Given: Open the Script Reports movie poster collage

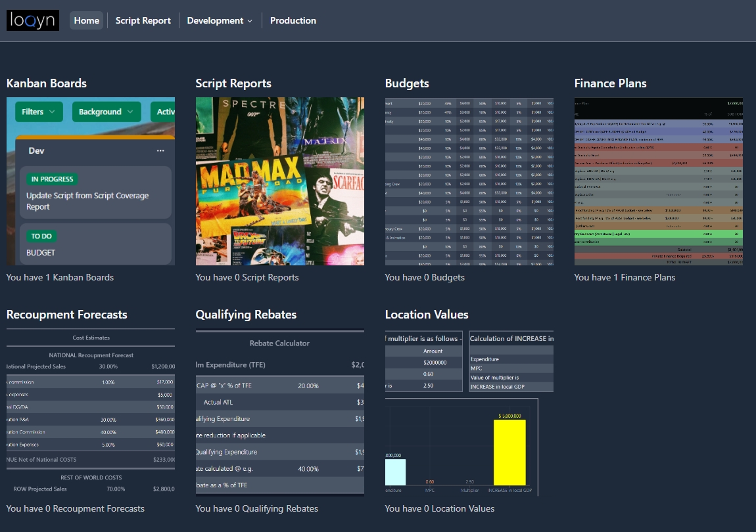Looking at the screenshot, I should point(279,181).
